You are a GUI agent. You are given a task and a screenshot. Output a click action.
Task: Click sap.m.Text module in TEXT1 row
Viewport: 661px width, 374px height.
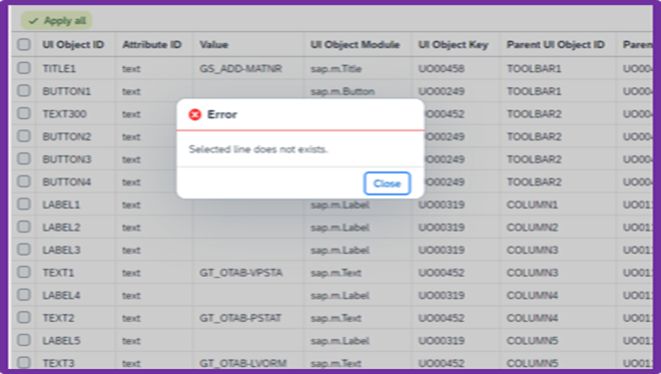click(x=336, y=273)
